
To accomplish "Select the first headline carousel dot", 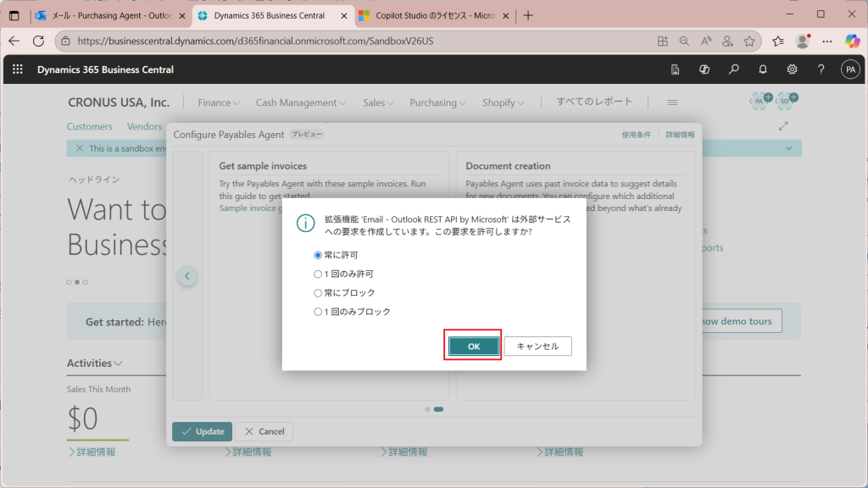I will [x=70, y=282].
